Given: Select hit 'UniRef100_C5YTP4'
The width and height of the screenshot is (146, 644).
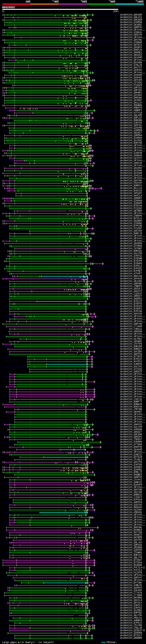Looking at the screenshot, I should (x=131, y=344).
